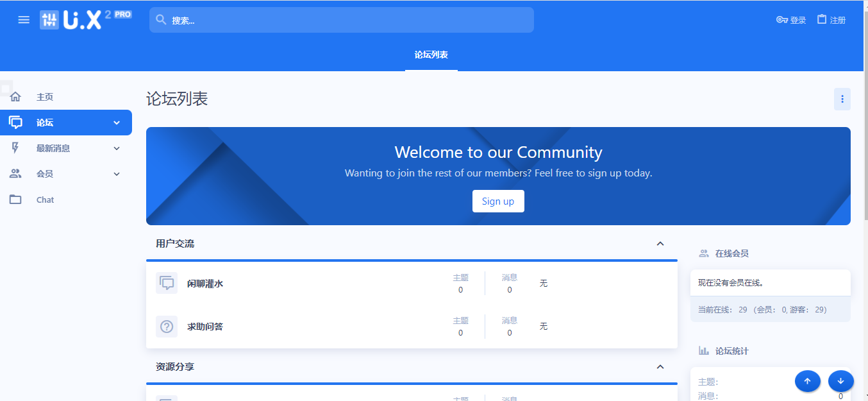This screenshot has width=868, height=401.
Task: Open Chat in sidebar
Action: click(45, 200)
